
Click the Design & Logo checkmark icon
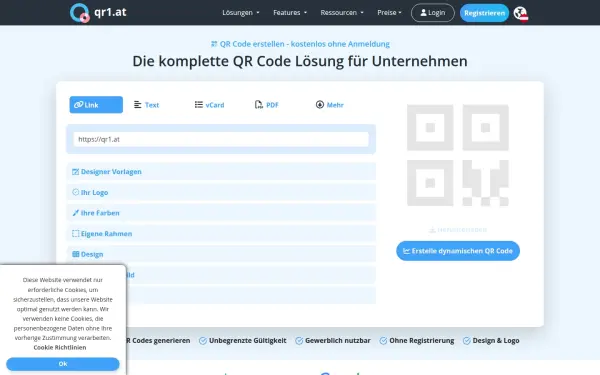click(x=466, y=341)
